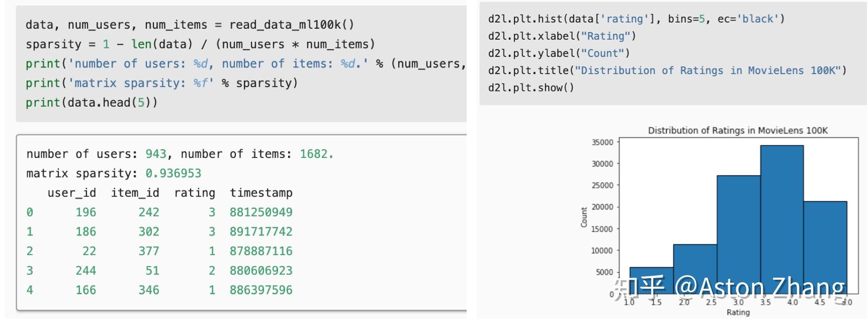868x328 pixels.
Task: Click the Count y-axis label
Action: tap(584, 217)
